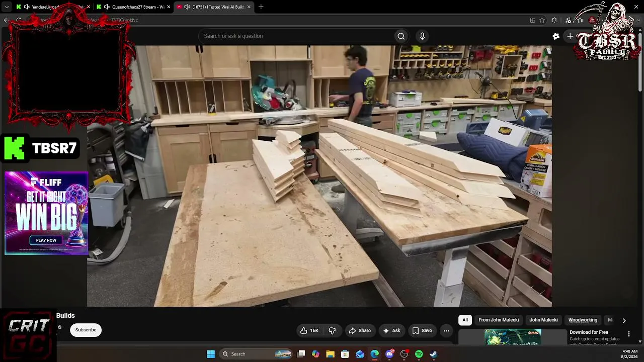Mute the Queenofchaos27 Stream tab audio icon
Image resolution: width=644 pixels, height=362 pixels.
106,7
